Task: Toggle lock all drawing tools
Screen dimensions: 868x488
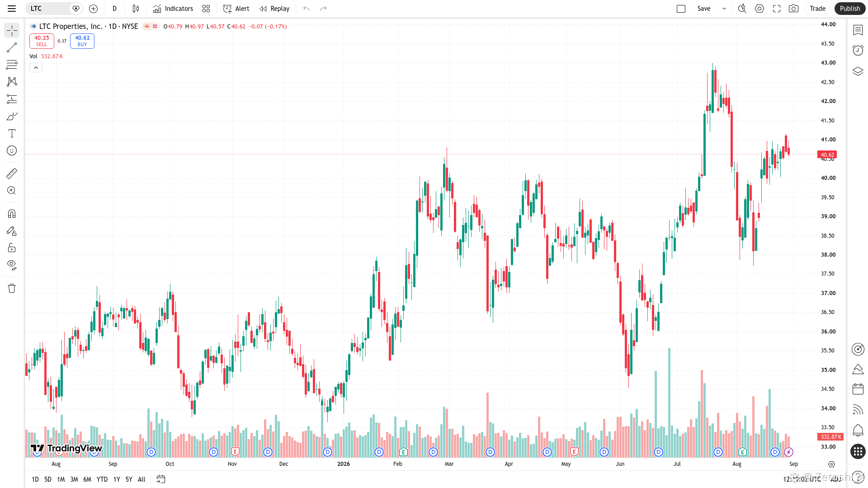Action: [x=12, y=248]
